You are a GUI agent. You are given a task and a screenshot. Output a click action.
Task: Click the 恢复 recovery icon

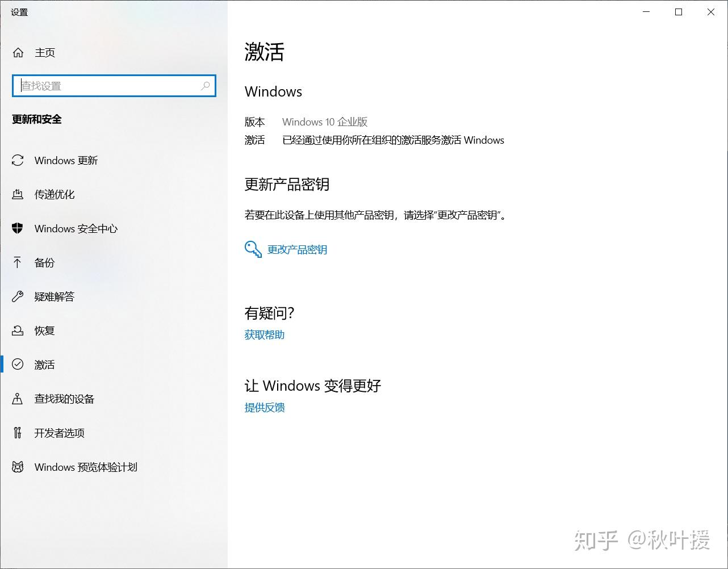(18, 331)
